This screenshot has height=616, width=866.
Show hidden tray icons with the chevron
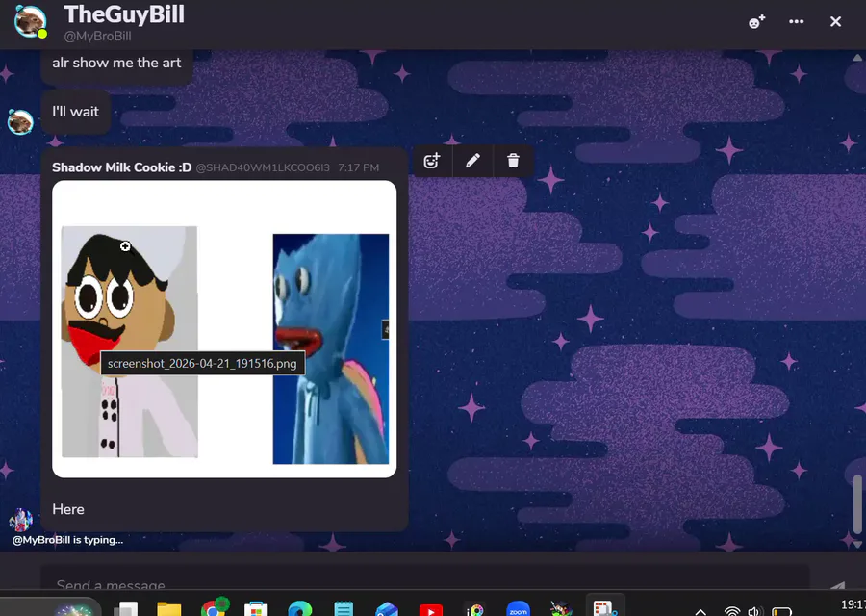click(x=700, y=611)
